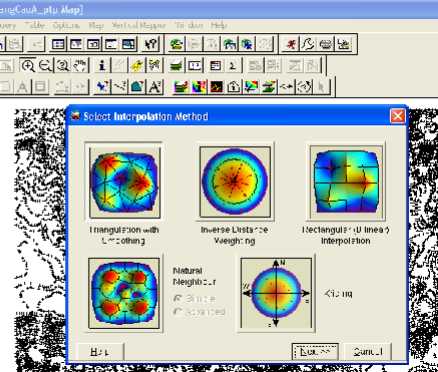Select the Zoom-out magnifier tool

point(45,66)
